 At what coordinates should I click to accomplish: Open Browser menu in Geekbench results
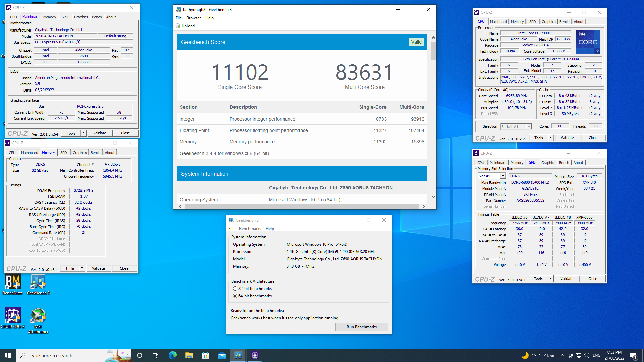click(x=194, y=18)
